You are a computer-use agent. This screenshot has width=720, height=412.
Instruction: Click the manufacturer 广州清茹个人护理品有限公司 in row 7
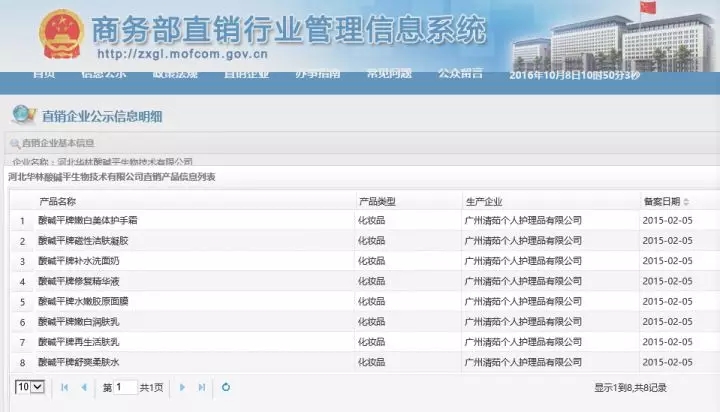pyautogui.click(x=523, y=342)
